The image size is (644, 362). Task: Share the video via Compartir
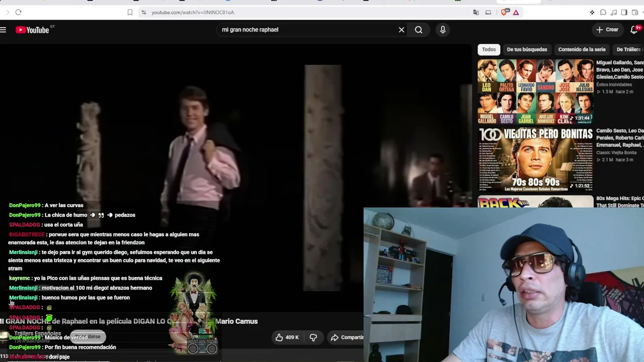tap(346, 337)
